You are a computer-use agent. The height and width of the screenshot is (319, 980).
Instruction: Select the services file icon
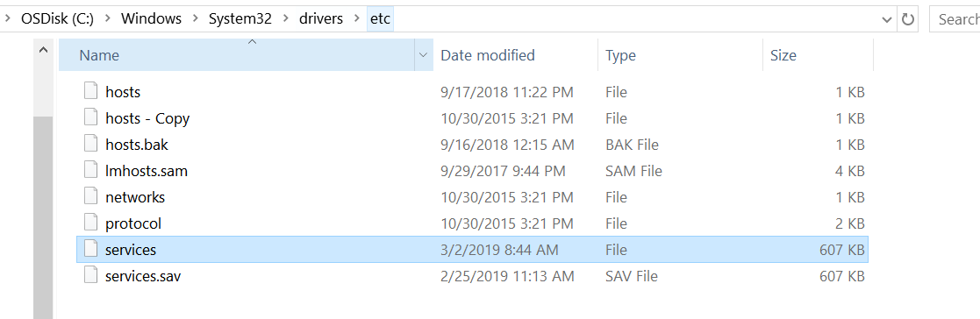[x=91, y=249]
